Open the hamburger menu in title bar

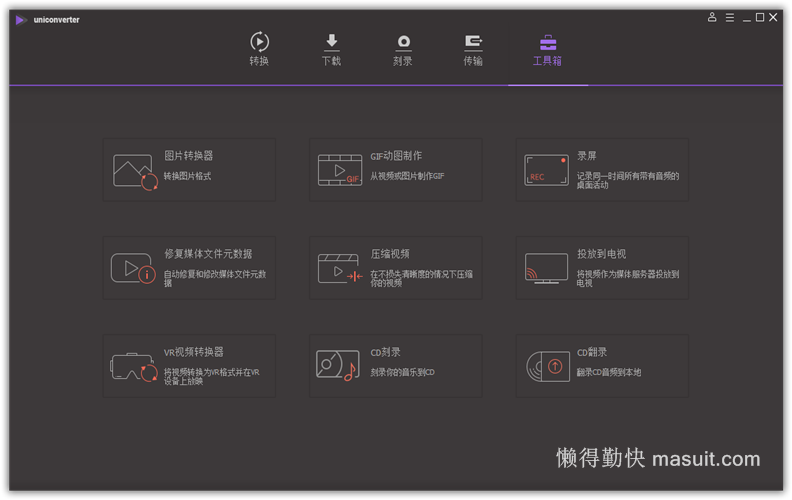click(729, 17)
